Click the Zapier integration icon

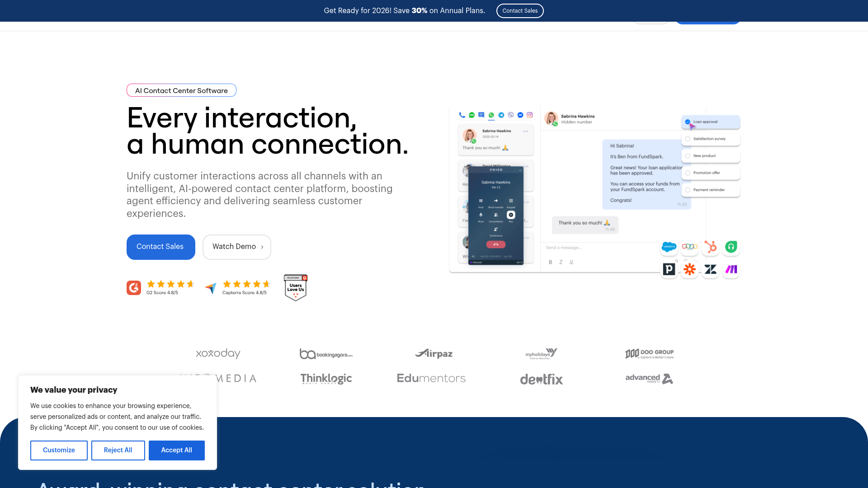point(689,269)
